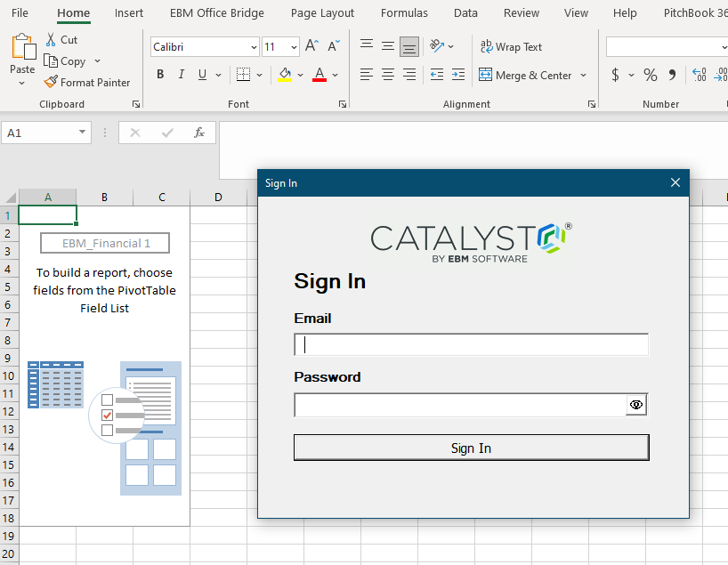The height and width of the screenshot is (565, 728).
Task: Click the formula bar cancel X icon
Action: pyautogui.click(x=135, y=133)
